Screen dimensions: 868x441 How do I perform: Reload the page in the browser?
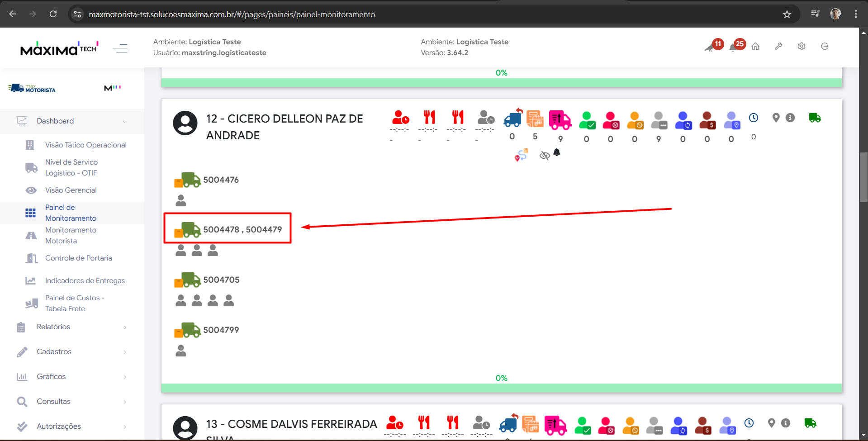53,14
